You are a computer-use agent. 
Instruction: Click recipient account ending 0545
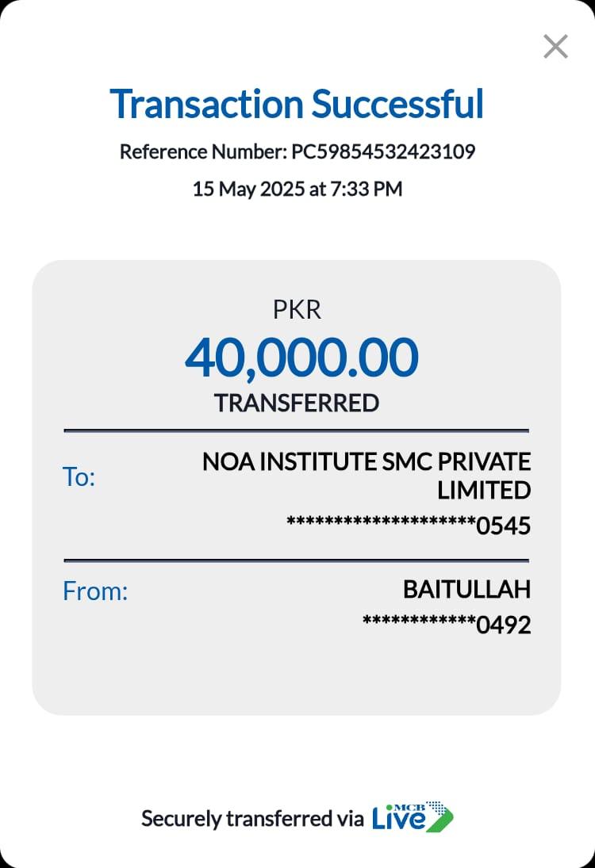(x=409, y=526)
